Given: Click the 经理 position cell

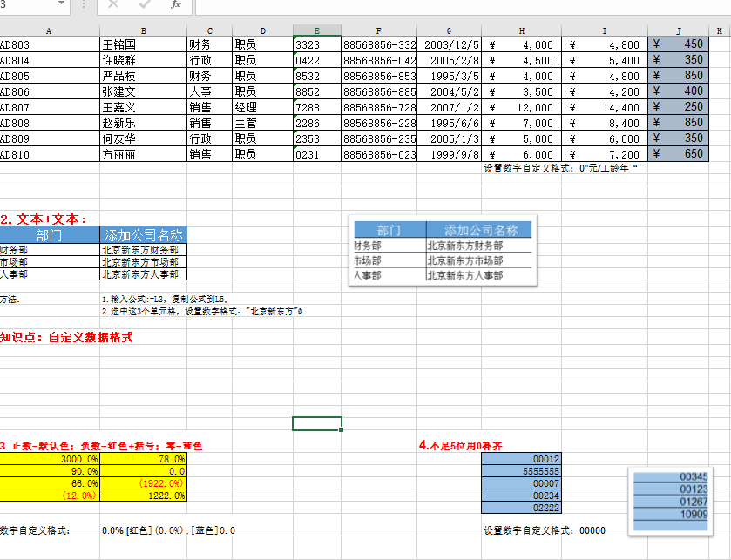Looking at the screenshot, I should tap(263, 108).
